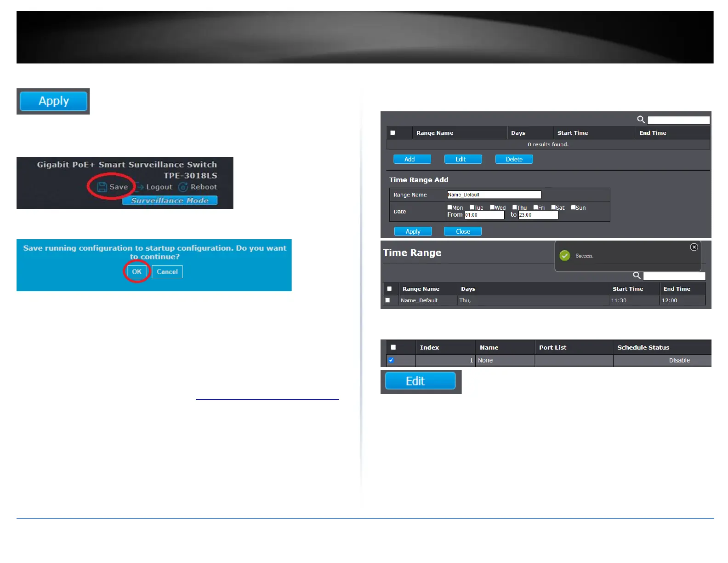Dismiss the Success notification with X icon

[694, 247]
